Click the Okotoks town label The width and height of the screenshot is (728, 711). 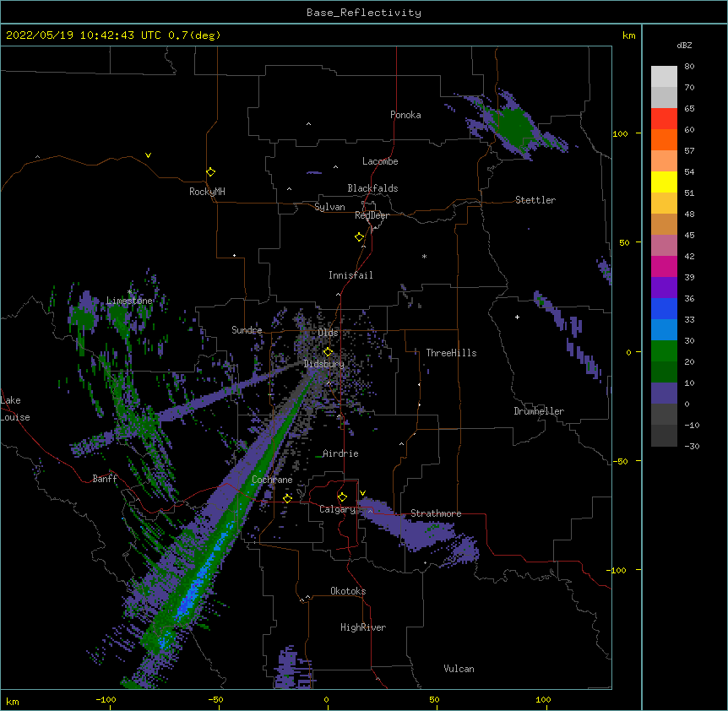click(x=348, y=591)
